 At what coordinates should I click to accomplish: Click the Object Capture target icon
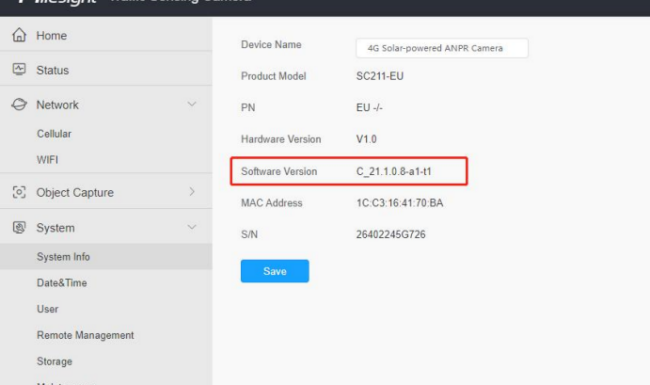[19, 192]
